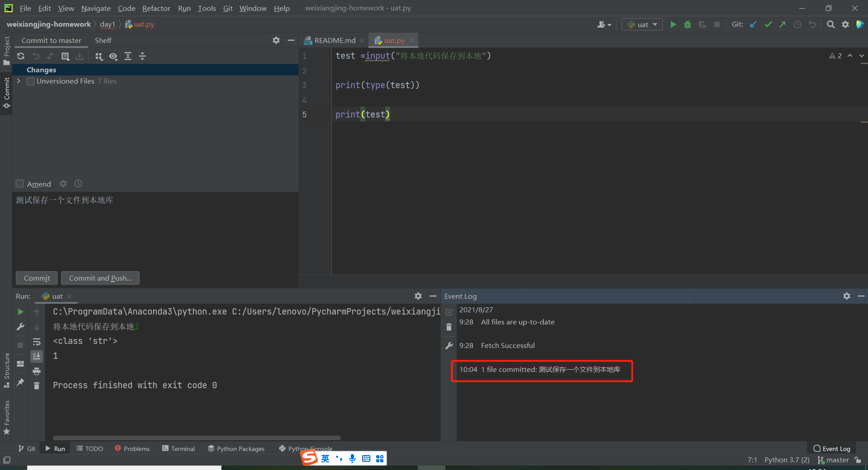Open Run panel settings gear
The height and width of the screenshot is (470, 868).
(418, 296)
